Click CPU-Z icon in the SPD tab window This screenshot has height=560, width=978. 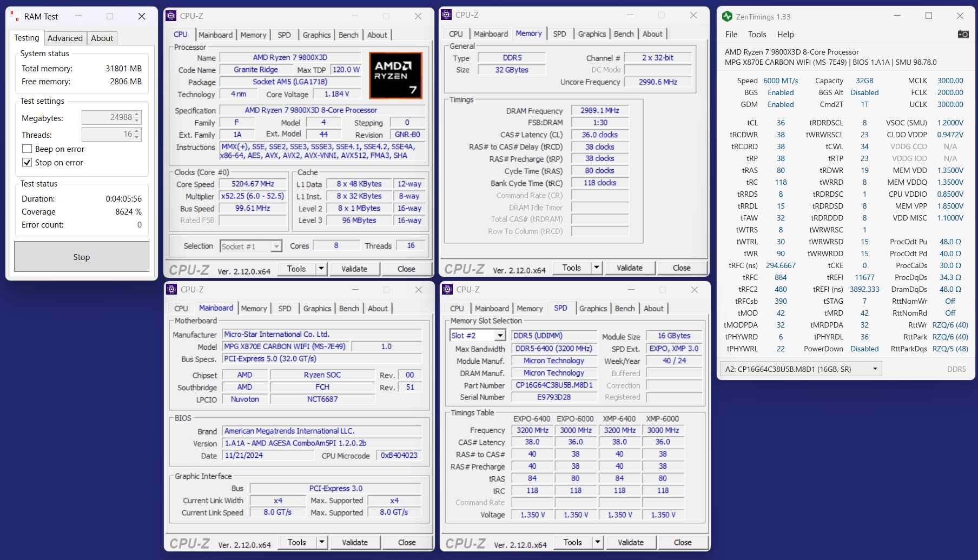[x=447, y=290]
